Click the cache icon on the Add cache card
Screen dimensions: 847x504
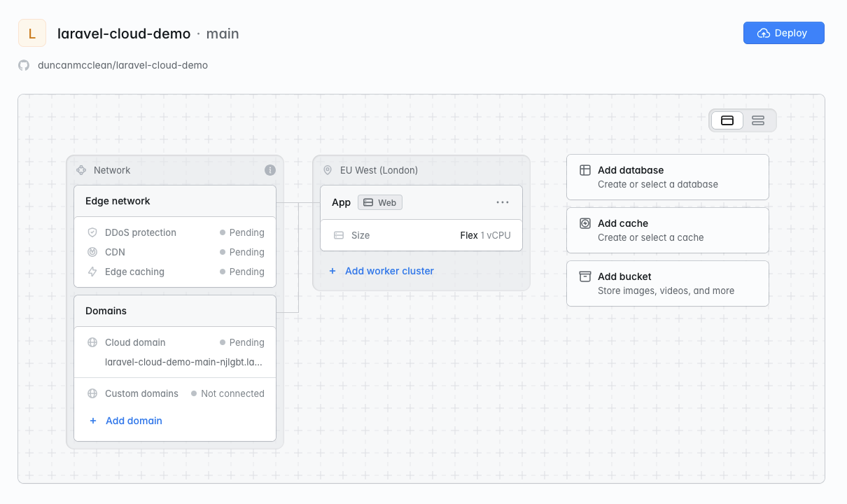click(584, 223)
